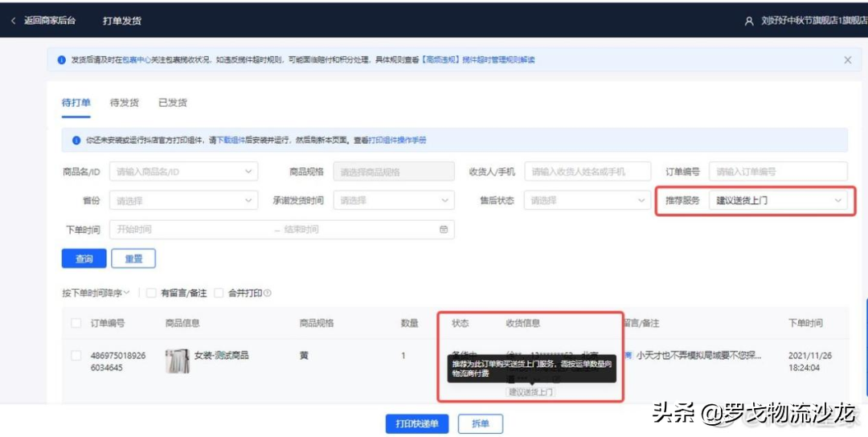
Task: Tick the 有留言/备注 checkbox
Action: (x=150, y=293)
